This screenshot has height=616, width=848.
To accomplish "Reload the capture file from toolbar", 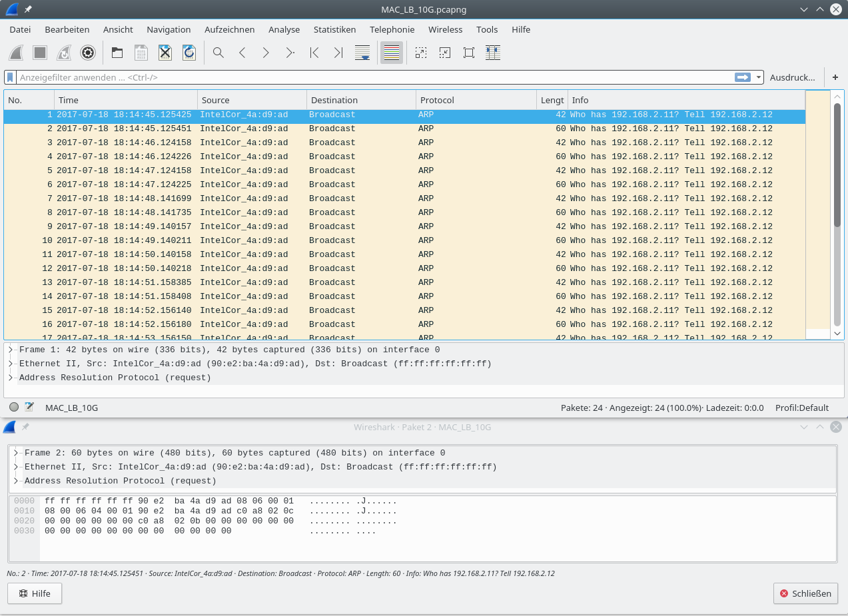I will [189, 53].
